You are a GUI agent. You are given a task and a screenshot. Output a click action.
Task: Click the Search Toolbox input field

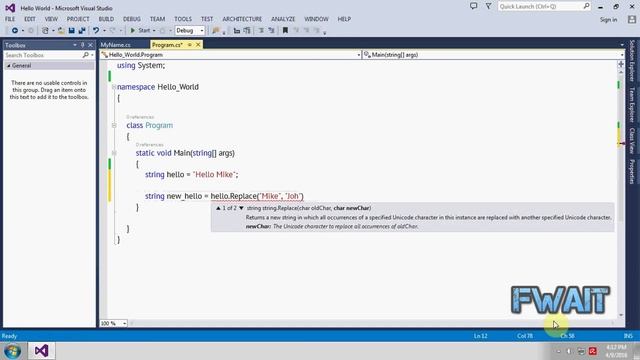(x=43, y=55)
